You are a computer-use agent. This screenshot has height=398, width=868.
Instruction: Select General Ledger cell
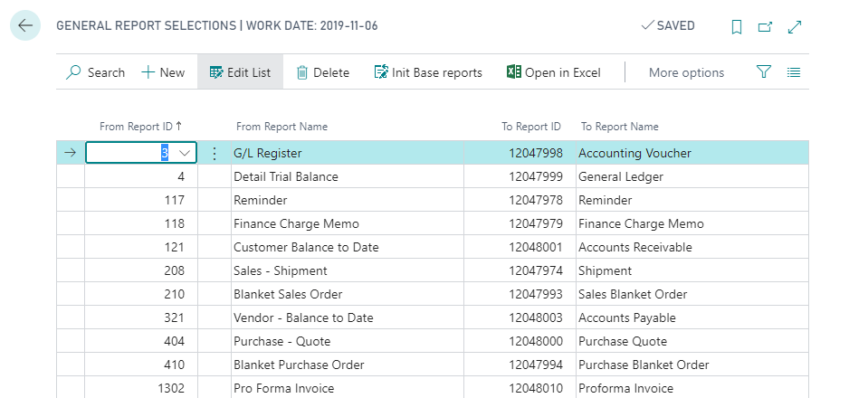pos(692,176)
